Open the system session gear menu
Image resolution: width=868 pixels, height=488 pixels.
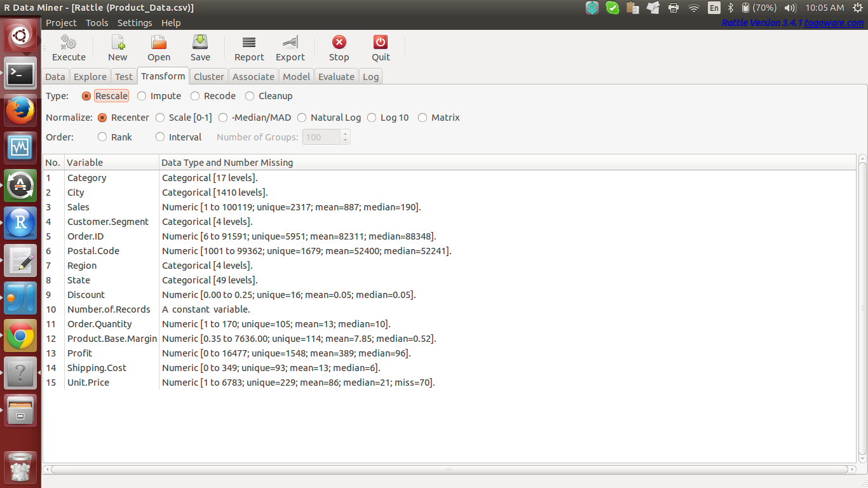(x=858, y=8)
